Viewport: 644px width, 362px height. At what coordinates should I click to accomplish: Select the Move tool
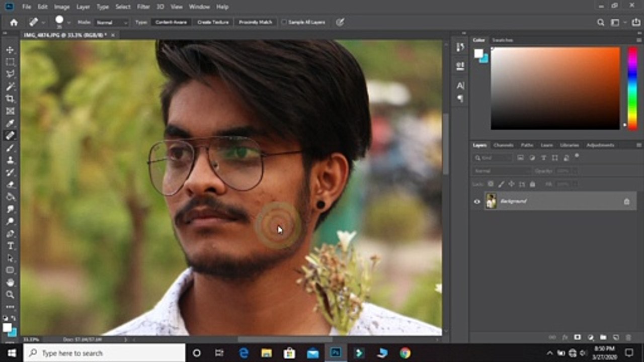tap(10, 50)
